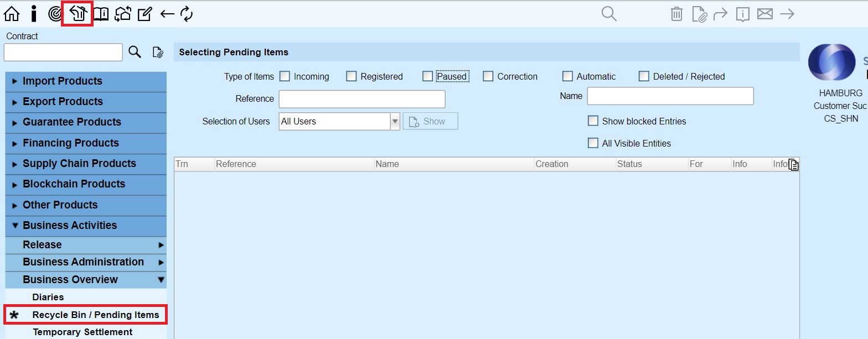868x339 pixels.
Task: Enable the Incoming items checkbox
Action: click(285, 76)
